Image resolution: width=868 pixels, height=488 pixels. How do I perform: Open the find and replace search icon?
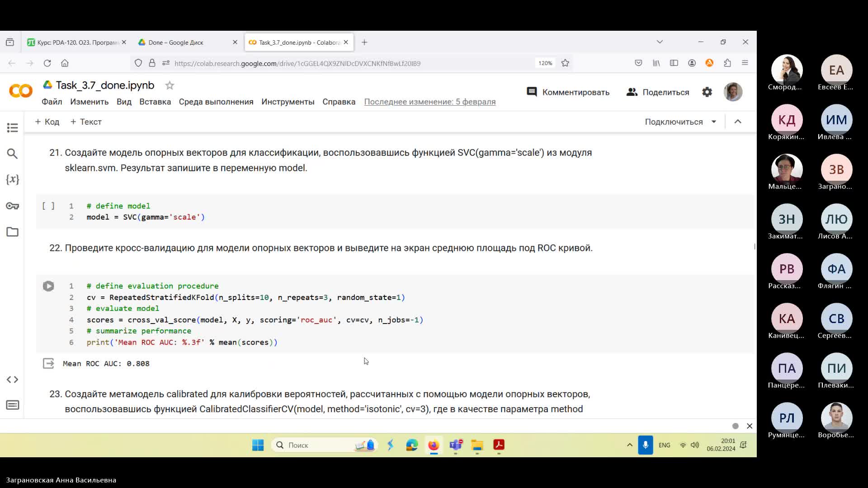12,154
